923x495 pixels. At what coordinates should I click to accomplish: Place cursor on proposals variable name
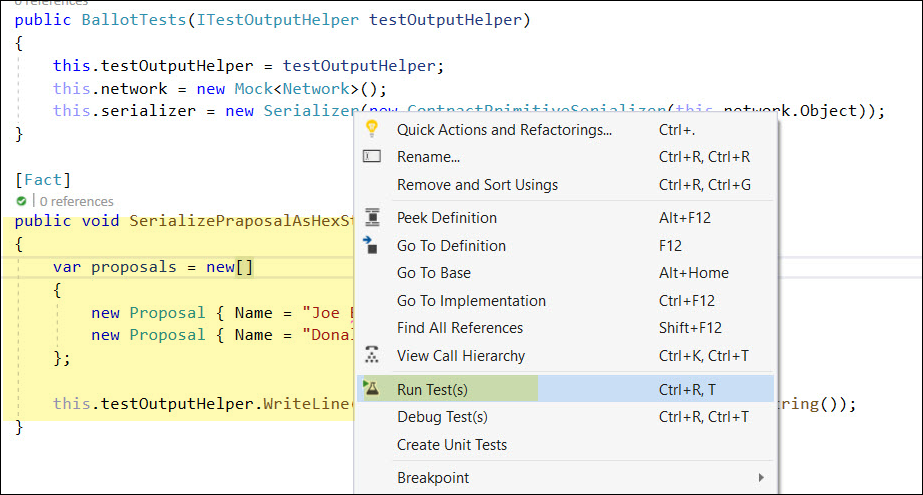tap(134, 266)
